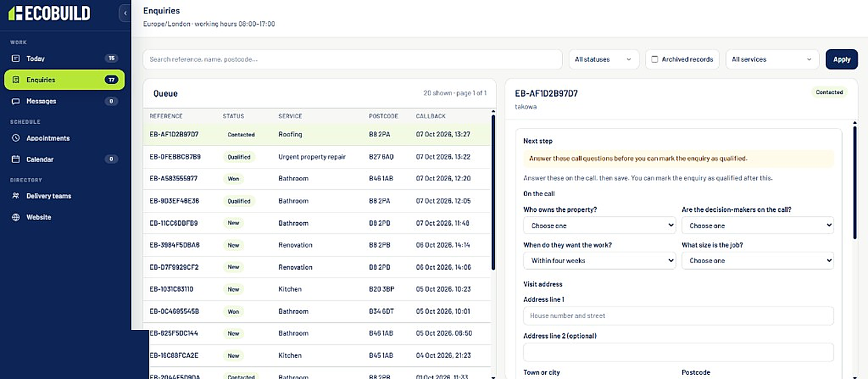This screenshot has height=379, width=868.
Task: Open the Calendar sidebar item
Action: 64,159
